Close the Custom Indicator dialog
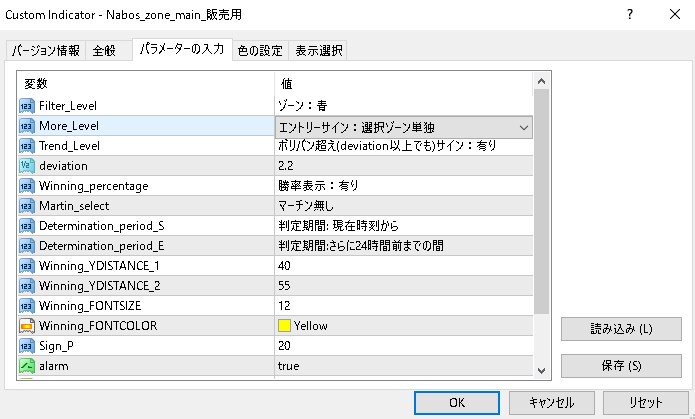 click(675, 15)
